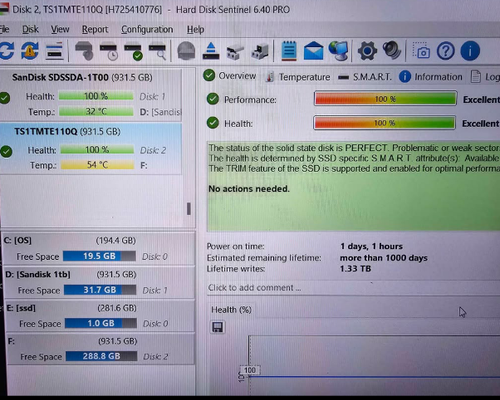Click the refresh icon with warning triangle
The height and width of the screenshot is (400, 500).
coord(30,51)
